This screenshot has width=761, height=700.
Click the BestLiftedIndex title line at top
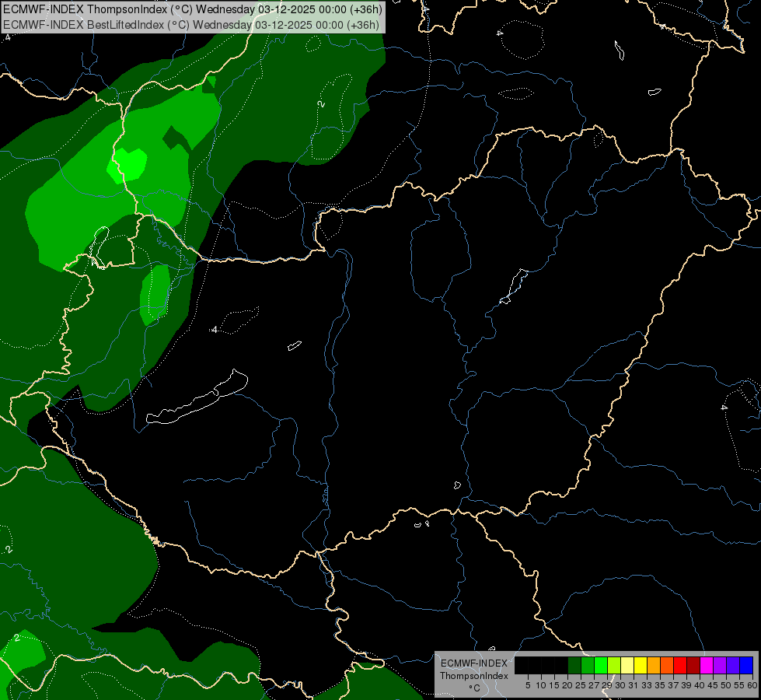(x=191, y=24)
